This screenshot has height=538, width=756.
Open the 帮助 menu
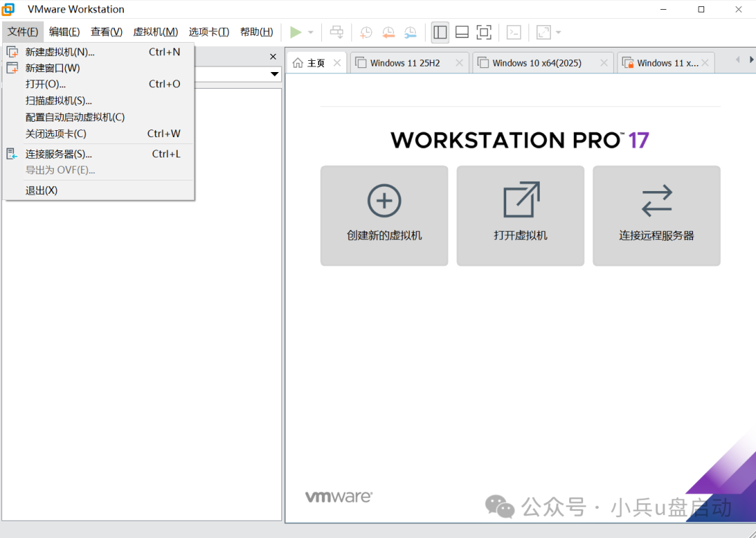click(256, 31)
